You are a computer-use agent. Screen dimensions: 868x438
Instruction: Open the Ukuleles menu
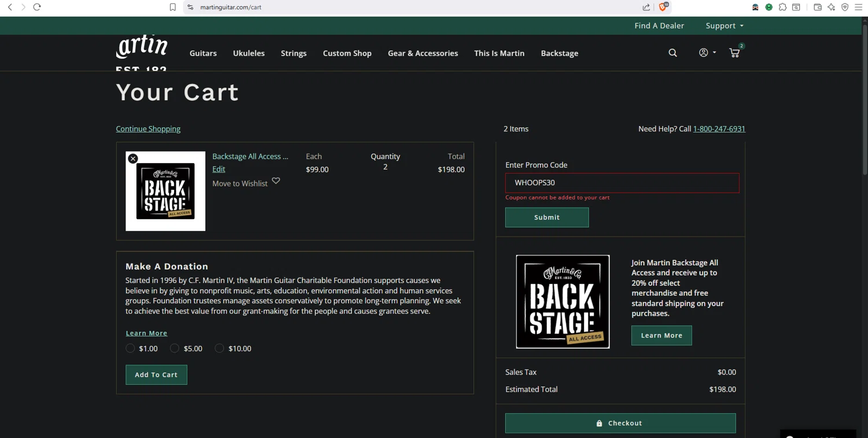click(249, 53)
